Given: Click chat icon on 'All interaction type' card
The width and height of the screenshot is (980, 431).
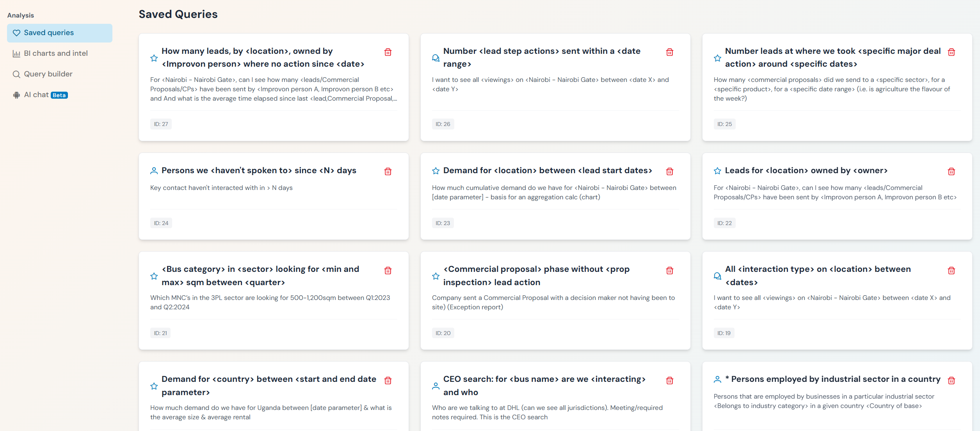Looking at the screenshot, I should pyautogui.click(x=717, y=276).
